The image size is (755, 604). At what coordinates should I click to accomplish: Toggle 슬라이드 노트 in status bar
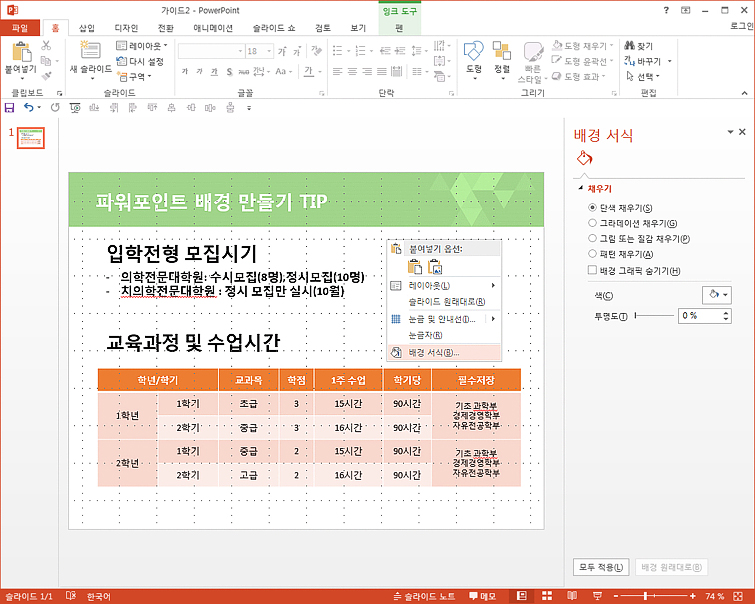pyautogui.click(x=424, y=596)
